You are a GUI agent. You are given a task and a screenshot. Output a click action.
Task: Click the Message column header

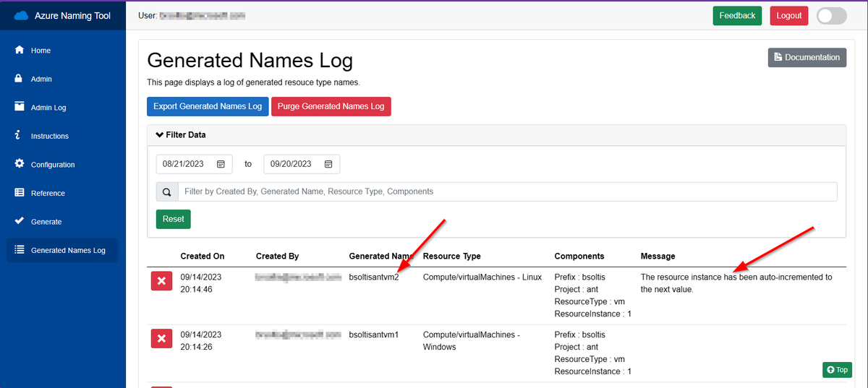[658, 256]
